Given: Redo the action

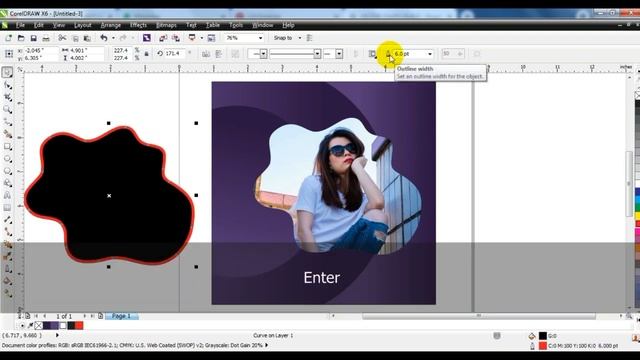Looking at the screenshot, I should (x=123, y=38).
